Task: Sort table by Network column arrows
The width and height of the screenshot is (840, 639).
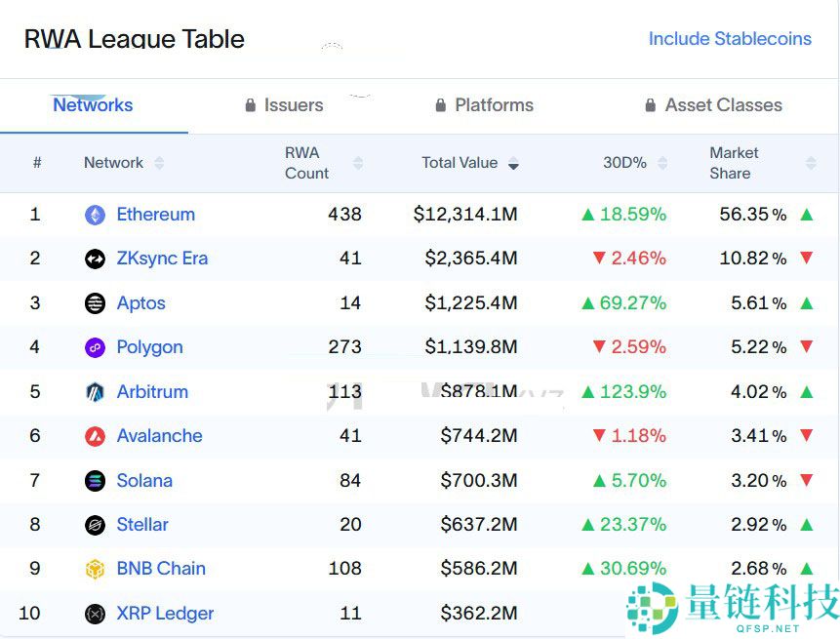Action: pos(159,163)
